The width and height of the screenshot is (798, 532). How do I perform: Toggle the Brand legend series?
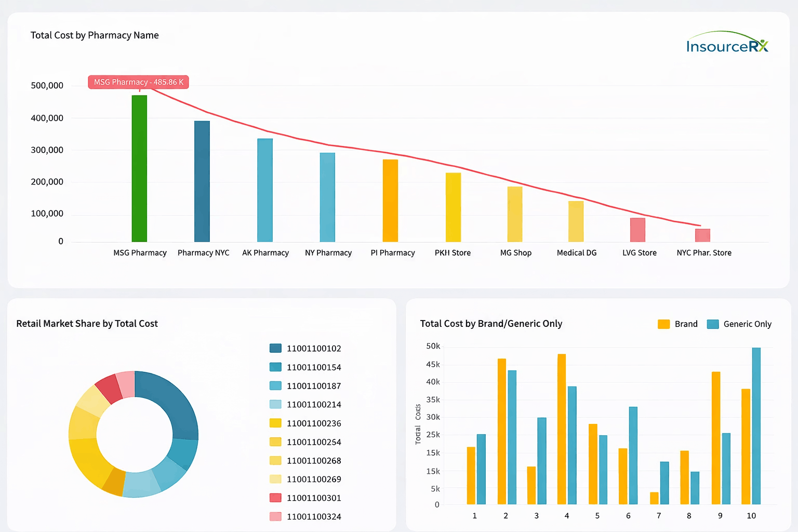(x=678, y=324)
